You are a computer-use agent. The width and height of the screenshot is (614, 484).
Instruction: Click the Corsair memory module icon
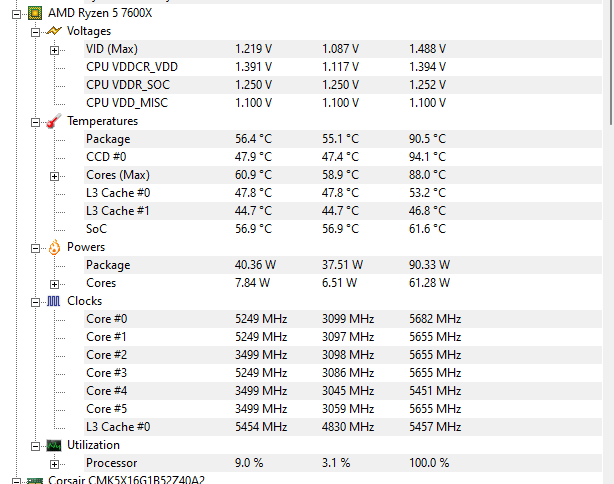(x=35, y=481)
